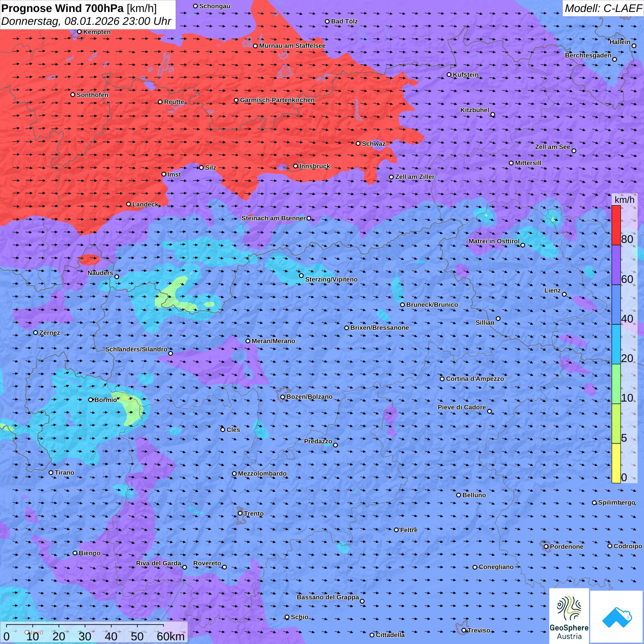644x644 pixels.
Task: Click the GeoSphere Austria logo
Action: pos(569,616)
